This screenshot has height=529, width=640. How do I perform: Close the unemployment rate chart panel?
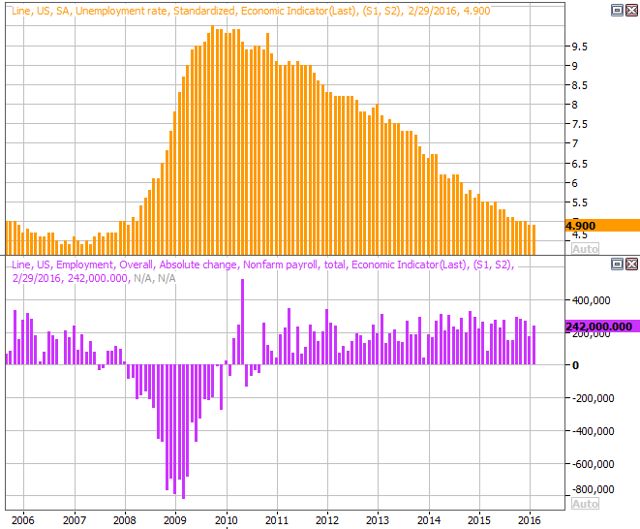coord(632,10)
